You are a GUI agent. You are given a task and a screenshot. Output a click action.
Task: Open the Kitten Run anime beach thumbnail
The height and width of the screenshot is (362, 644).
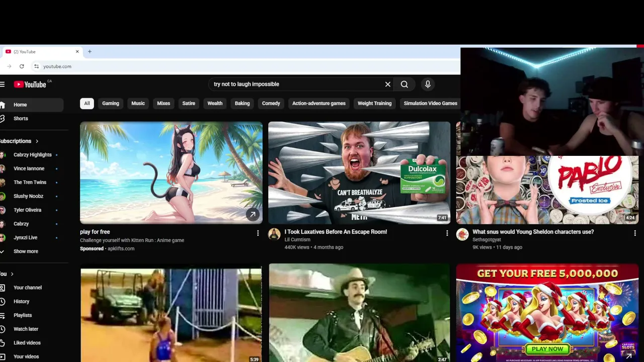171,173
